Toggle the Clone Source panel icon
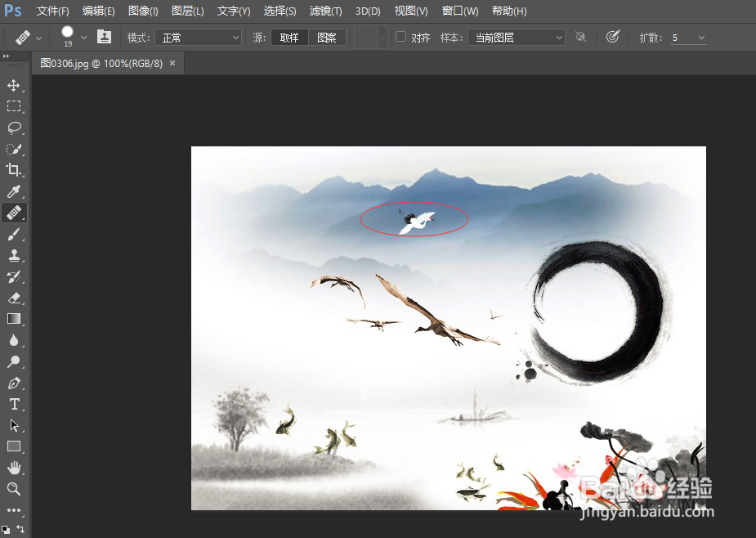 (104, 37)
